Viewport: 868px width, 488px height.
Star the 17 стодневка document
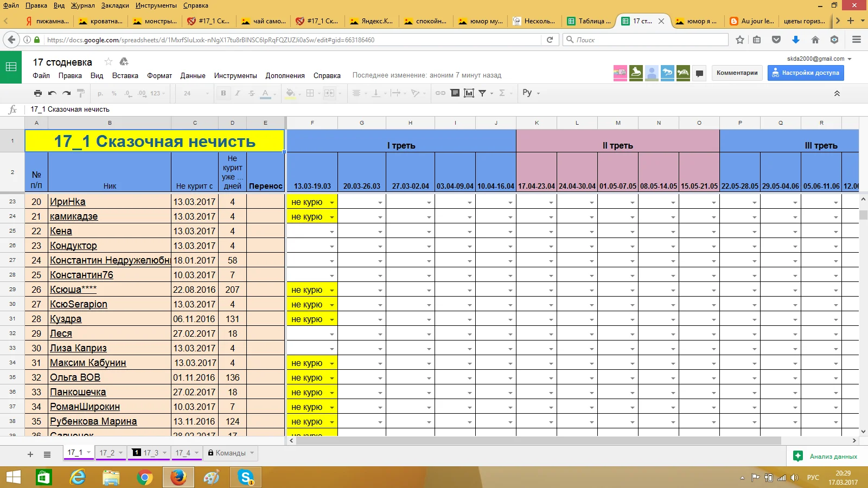pyautogui.click(x=108, y=62)
